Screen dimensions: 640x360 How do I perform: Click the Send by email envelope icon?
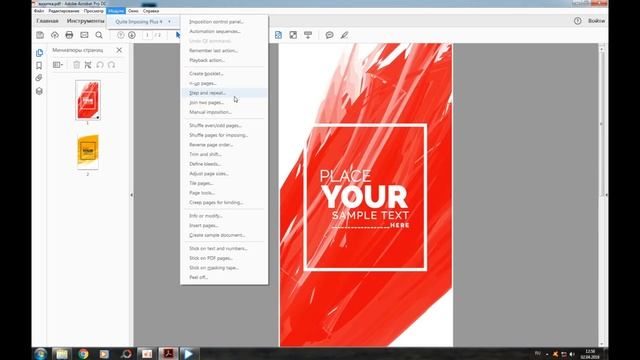click(84, 35)
